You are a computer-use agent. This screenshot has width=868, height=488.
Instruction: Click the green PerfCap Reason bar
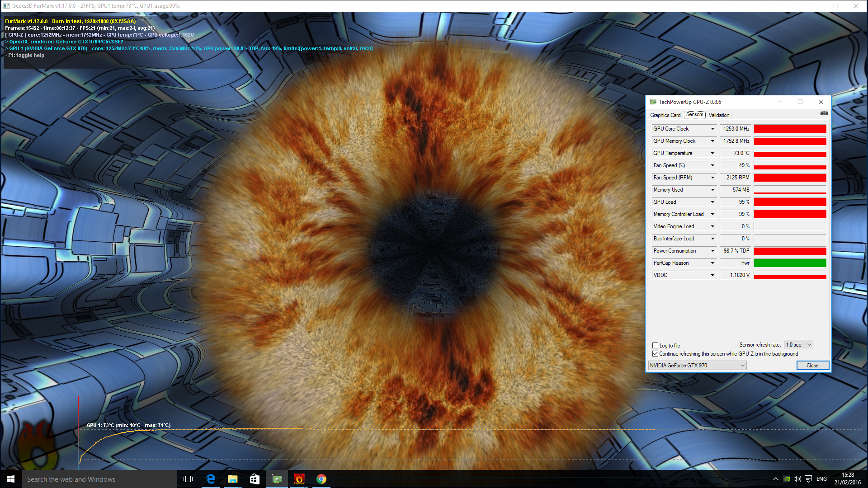tap(790, 263)
